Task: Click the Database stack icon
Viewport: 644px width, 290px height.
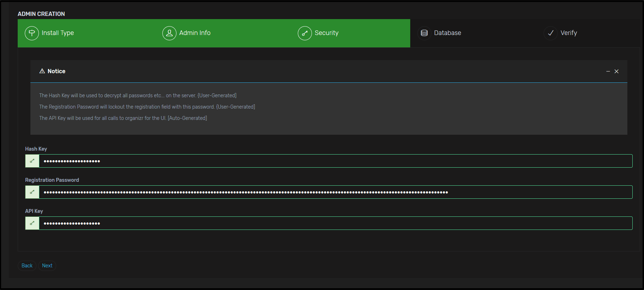Action: (424, 33)
